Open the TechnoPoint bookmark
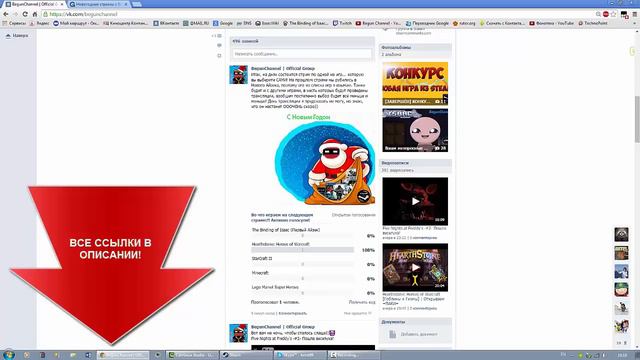 click(593, 23)
